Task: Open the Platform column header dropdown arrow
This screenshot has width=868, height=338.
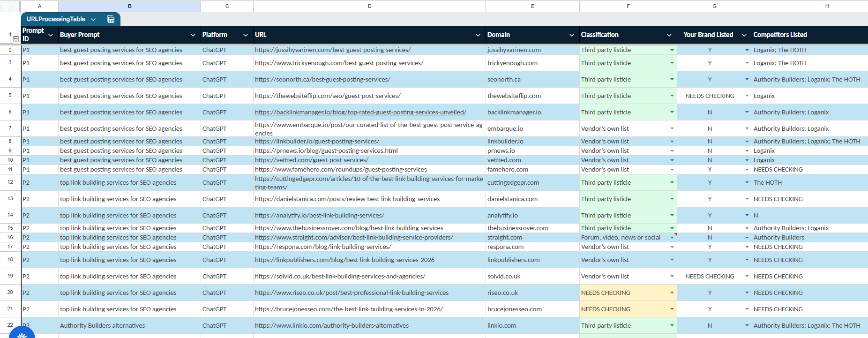Action: click(246, 35)
